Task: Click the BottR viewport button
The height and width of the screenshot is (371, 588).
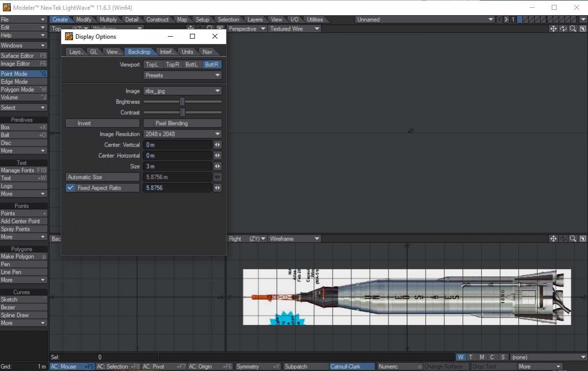Action: (212, 64)
